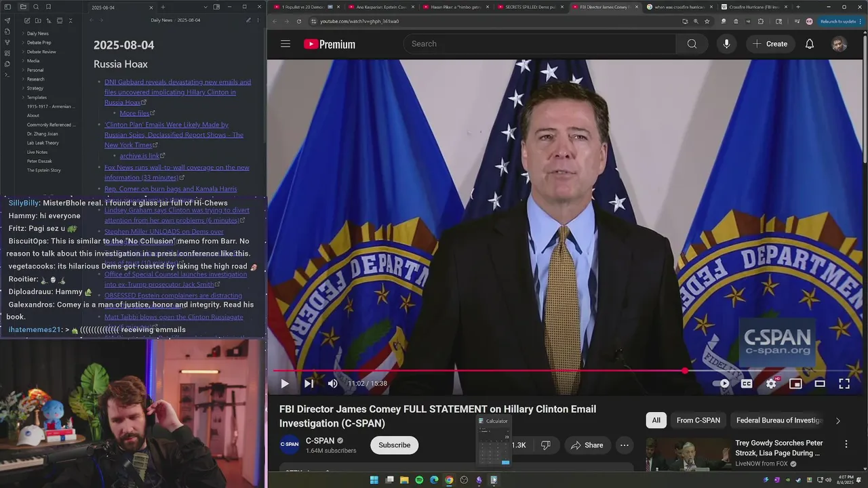Expand the Strategy folder

pos(35,88)
